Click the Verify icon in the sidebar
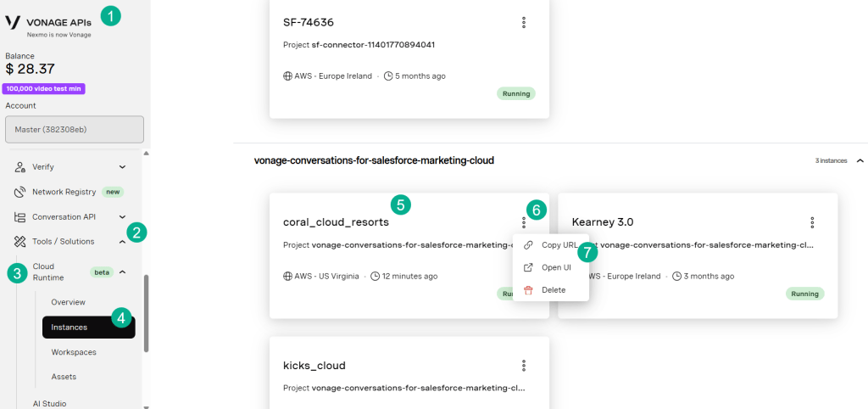Viewport: 868px width, 409px height. [20, 167]
